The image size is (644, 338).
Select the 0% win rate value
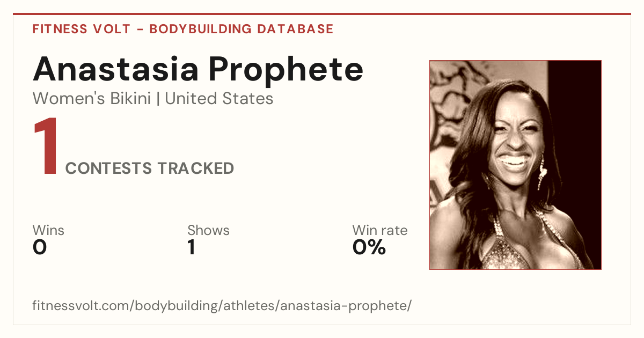[369, 247]
